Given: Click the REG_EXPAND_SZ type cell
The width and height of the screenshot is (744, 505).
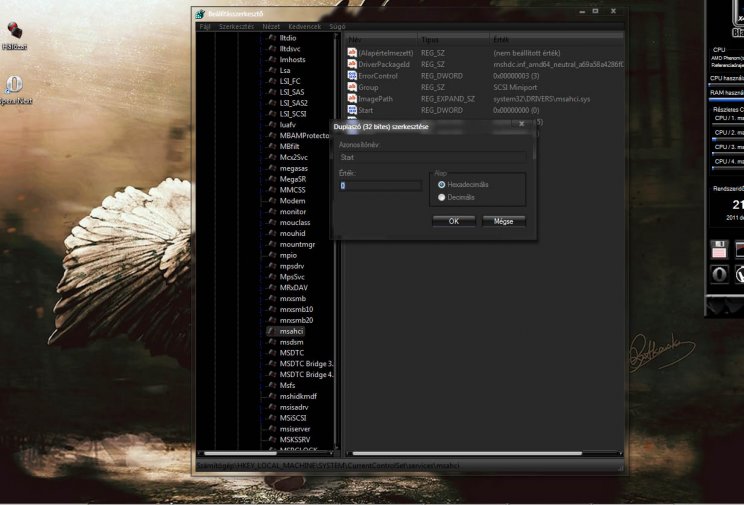Looking at the screenshot, I should click(x=448, y=99).
